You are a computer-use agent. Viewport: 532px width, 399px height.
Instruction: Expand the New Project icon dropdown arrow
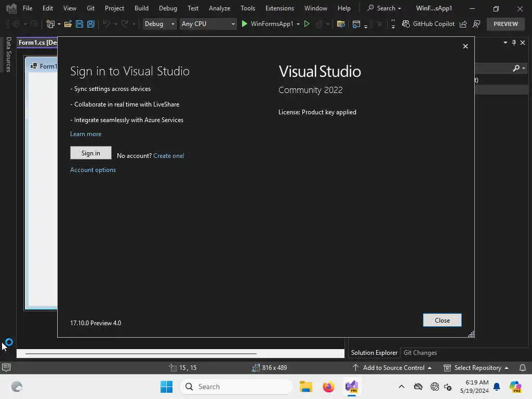click(x=59, y=24)
